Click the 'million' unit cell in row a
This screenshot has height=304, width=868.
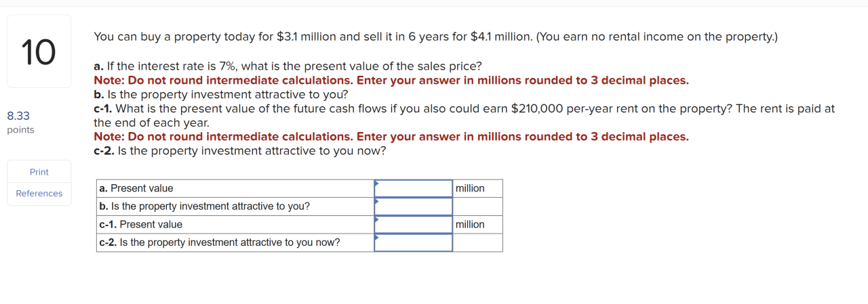click(x=477, y=188)
